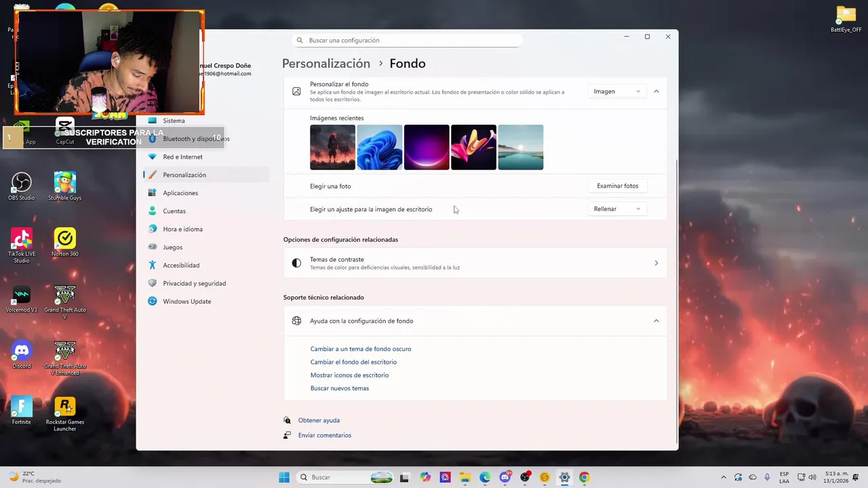
Task: Open Juegos settings category
Action: 207,247
